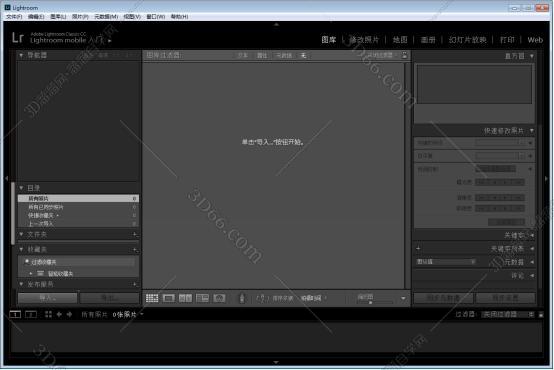Collapse the 发布服务 panel
554x370 pixels.
[21, 284]
